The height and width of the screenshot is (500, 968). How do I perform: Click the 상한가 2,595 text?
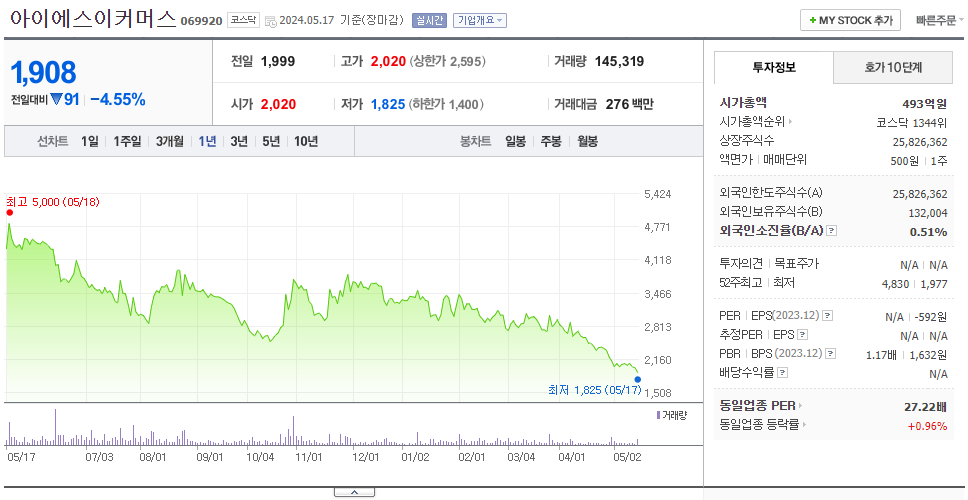tap(448, 61)
